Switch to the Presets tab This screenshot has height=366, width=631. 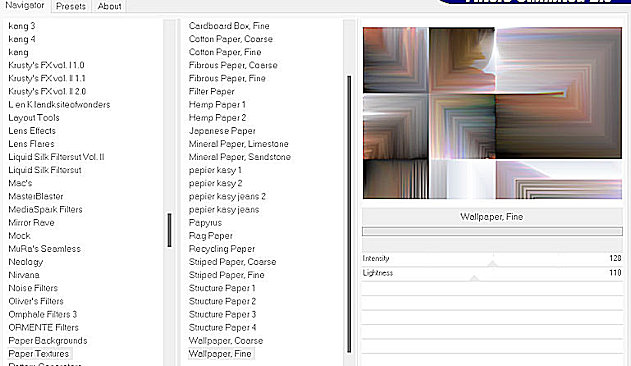pyautogui.click(x=70, y=6)
